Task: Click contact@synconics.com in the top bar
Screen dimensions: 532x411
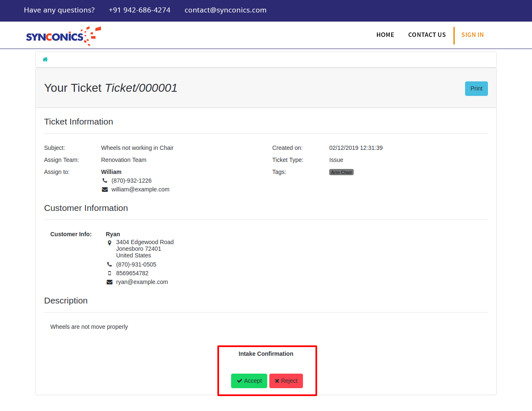Action: point(225,10)
